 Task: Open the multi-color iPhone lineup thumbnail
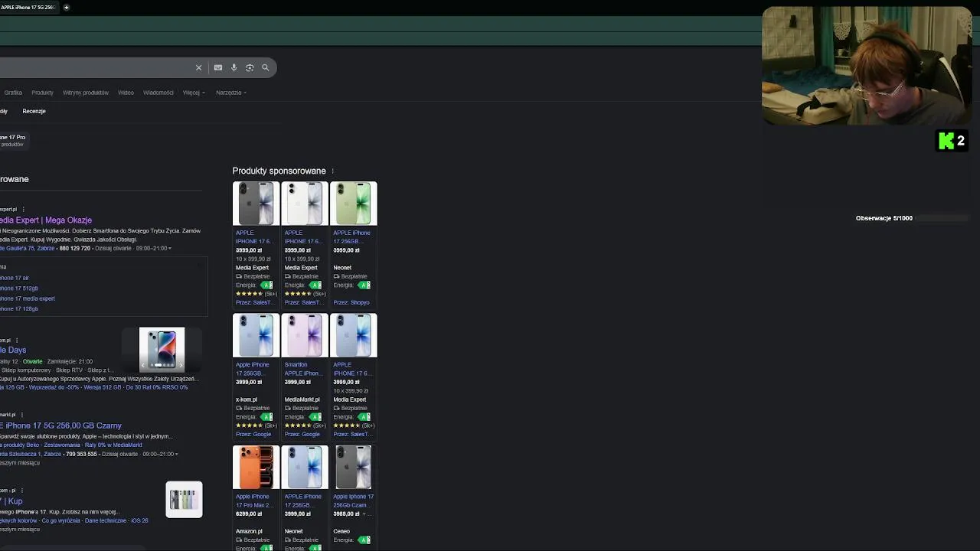(x=184, y=500)
